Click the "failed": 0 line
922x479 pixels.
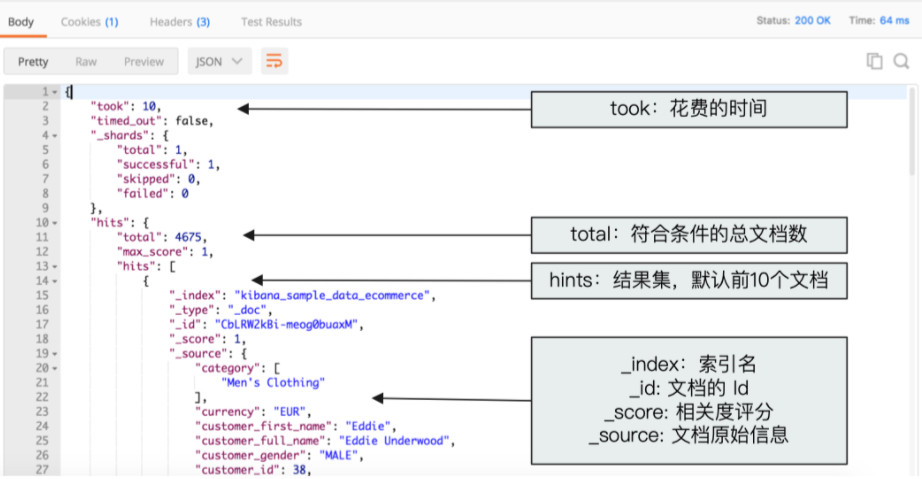152,194
